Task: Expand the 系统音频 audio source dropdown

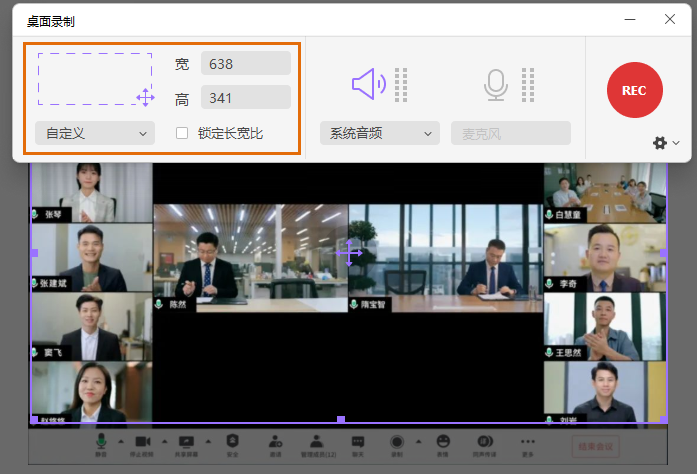Action: coord(380,133)
